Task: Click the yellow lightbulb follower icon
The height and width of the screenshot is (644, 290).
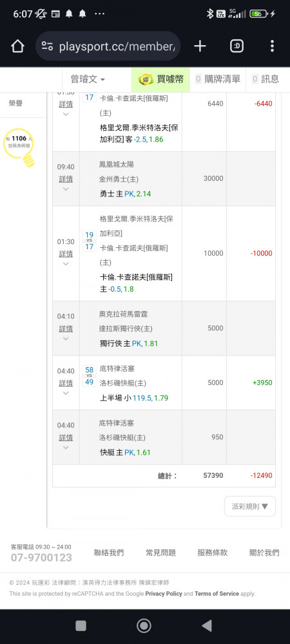Action: coord(19,147)
